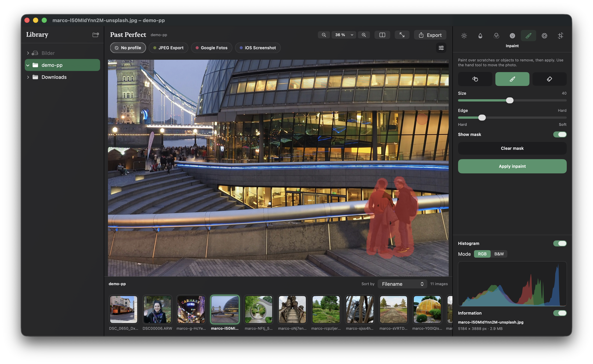593x364 pixels.
Task: Select the Downloads folder in Library
Action: tap(62, 77)
